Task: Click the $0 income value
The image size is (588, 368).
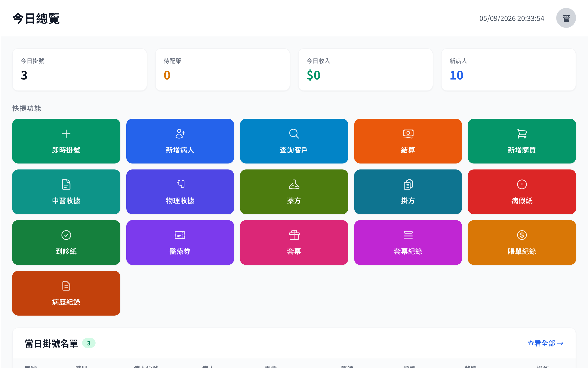Action: (x=313, y=75)
